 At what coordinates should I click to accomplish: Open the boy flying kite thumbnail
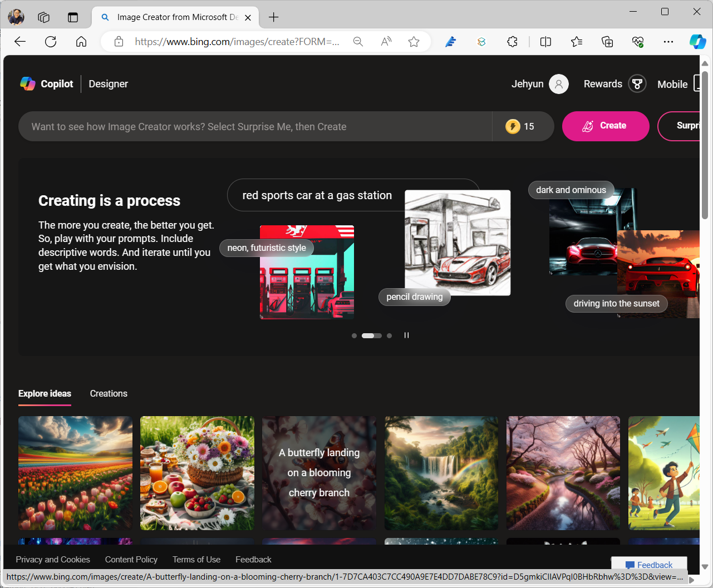coord(664,473)
